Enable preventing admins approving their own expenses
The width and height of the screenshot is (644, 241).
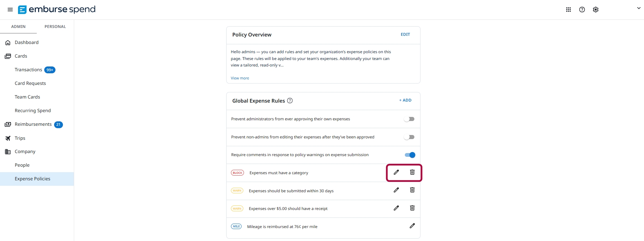point(409,119)
